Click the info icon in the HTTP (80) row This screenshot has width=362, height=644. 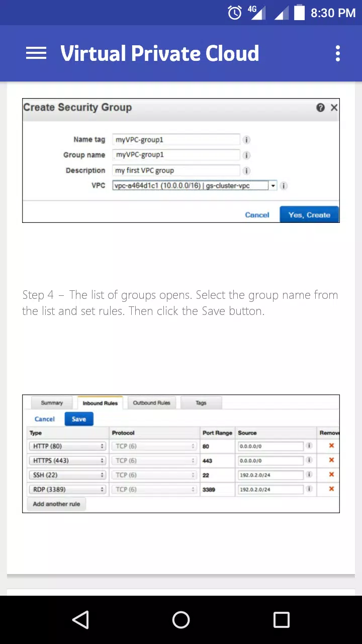tap(309, 446)
